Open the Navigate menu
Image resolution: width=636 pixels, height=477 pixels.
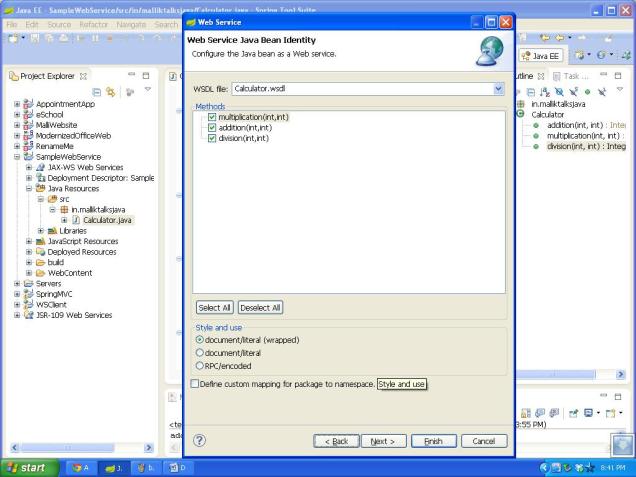(x=131, y=24)
